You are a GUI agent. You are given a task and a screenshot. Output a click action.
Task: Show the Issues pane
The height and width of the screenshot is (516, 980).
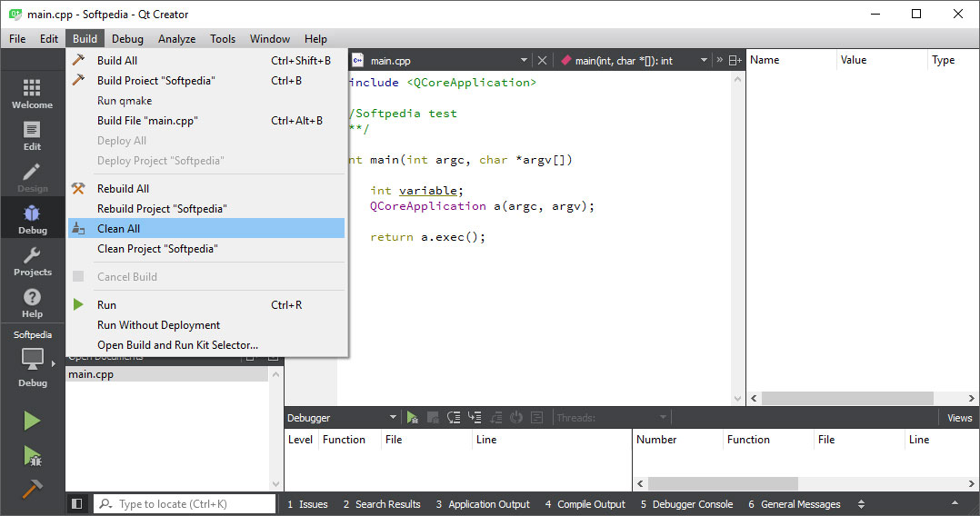point(307,504)
